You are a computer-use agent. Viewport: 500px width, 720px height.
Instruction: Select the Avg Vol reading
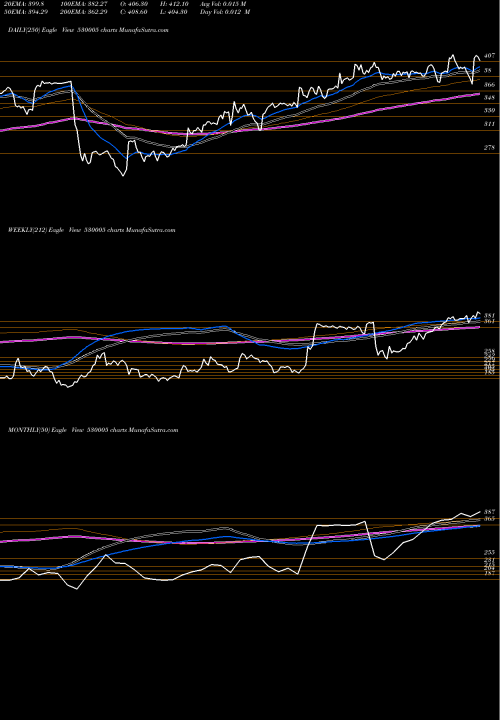point(223,4)
